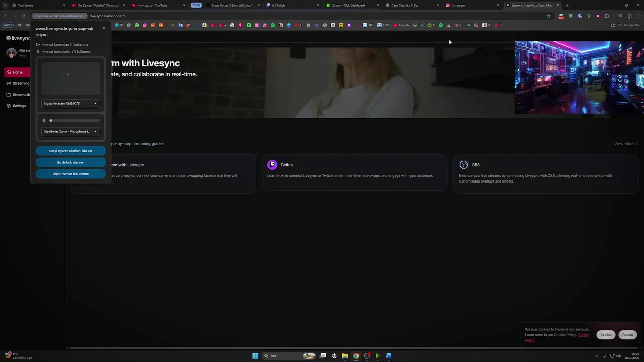Open the Twitch guide card
The image size is (644, 362).
(x=354, y=173)
